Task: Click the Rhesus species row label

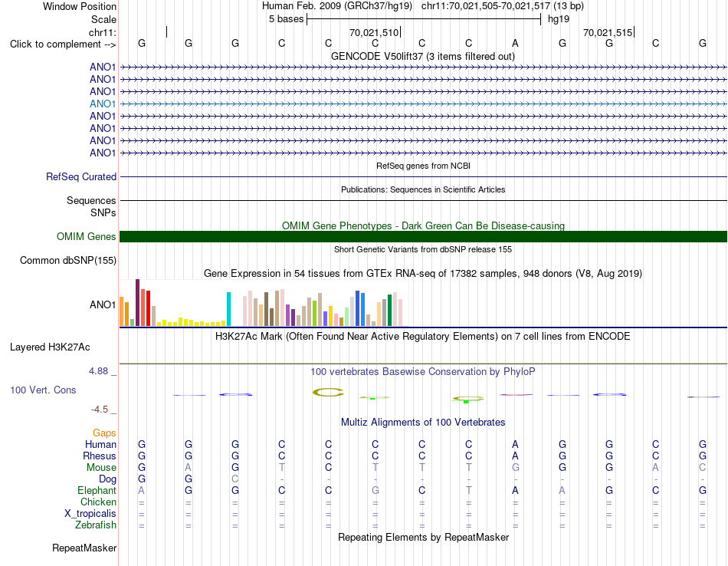Action: coord(100,456)
